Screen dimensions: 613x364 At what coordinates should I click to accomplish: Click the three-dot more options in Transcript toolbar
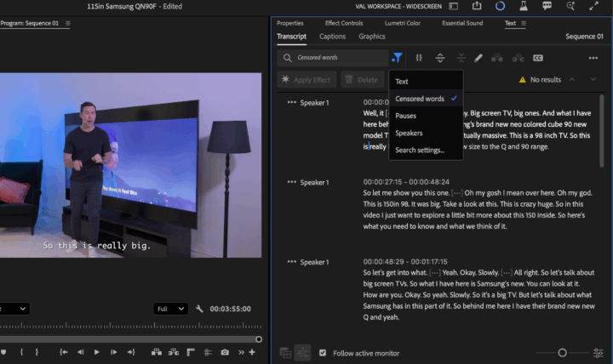(593, 58)
